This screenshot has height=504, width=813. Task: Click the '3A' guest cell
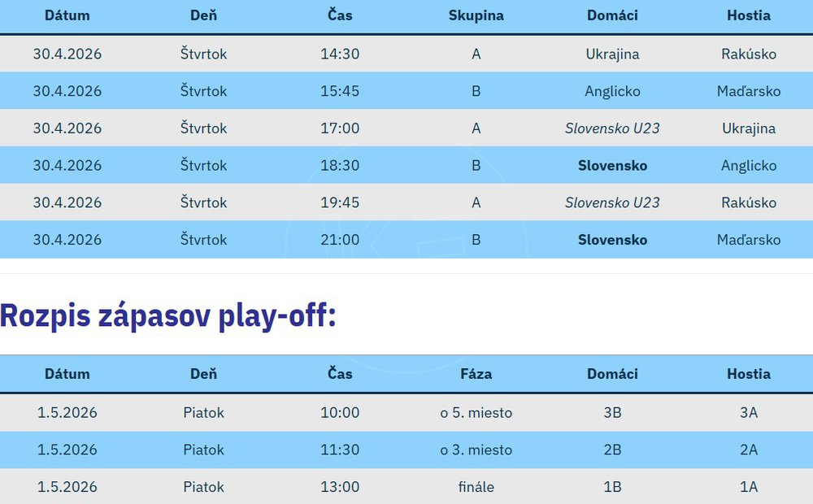tap(749, 413)
